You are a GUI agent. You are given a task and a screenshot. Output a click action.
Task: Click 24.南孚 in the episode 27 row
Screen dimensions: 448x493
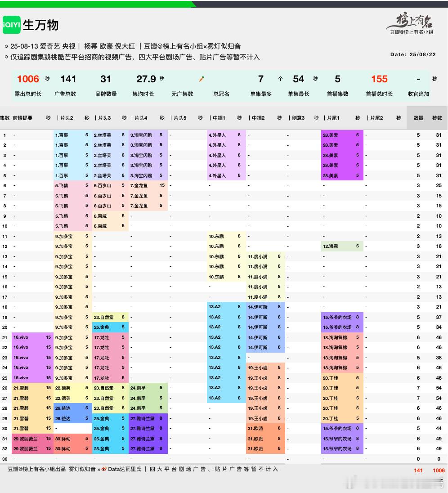[x=138, y=398]
